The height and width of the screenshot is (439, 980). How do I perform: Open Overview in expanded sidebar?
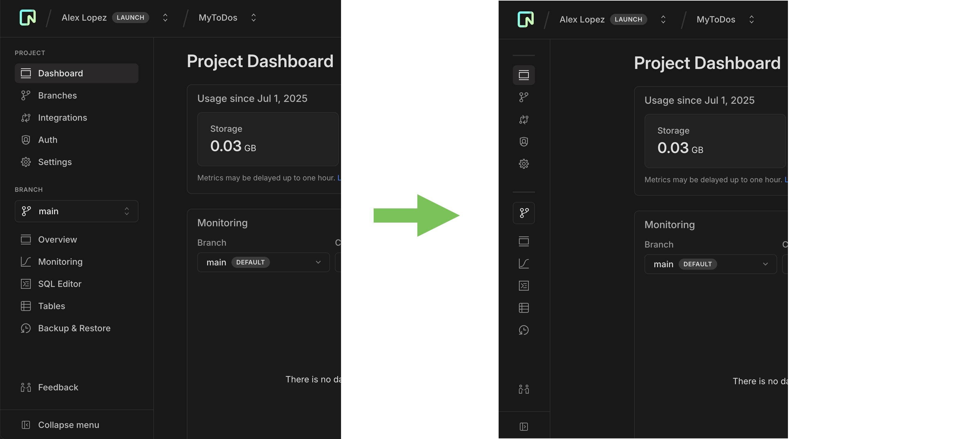tap(76, 240)
